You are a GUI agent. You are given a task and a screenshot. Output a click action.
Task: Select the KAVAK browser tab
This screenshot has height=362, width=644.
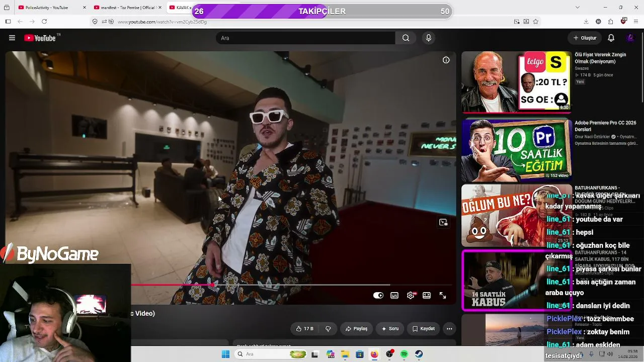click(x=179, y=8)
